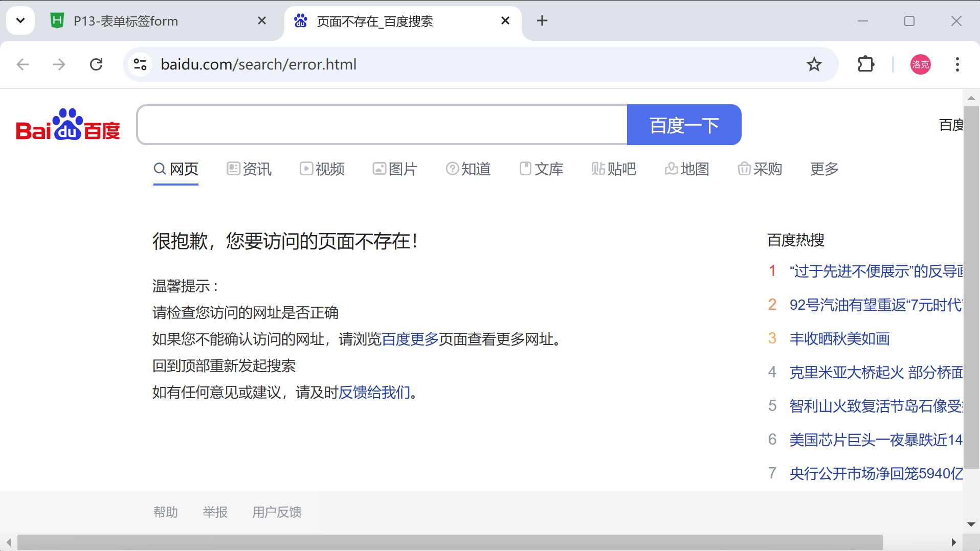
Task: Click the horizontal scrollbar right arrow
Action: click(953, 542)
